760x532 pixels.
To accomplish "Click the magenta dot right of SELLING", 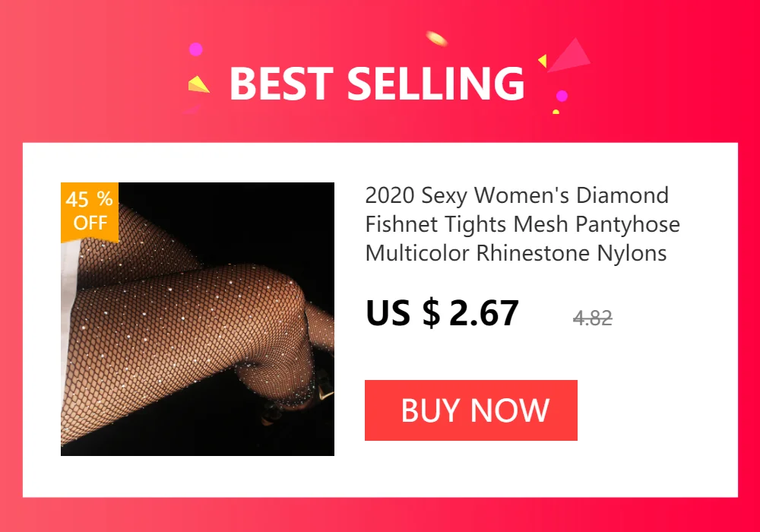I will coord(562,96).
